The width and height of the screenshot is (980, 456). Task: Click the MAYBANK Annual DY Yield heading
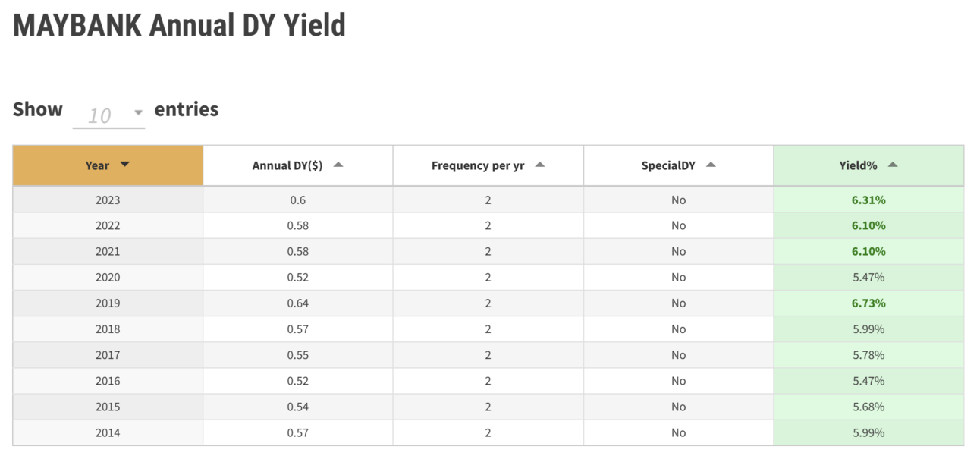[x=180, y=25]
